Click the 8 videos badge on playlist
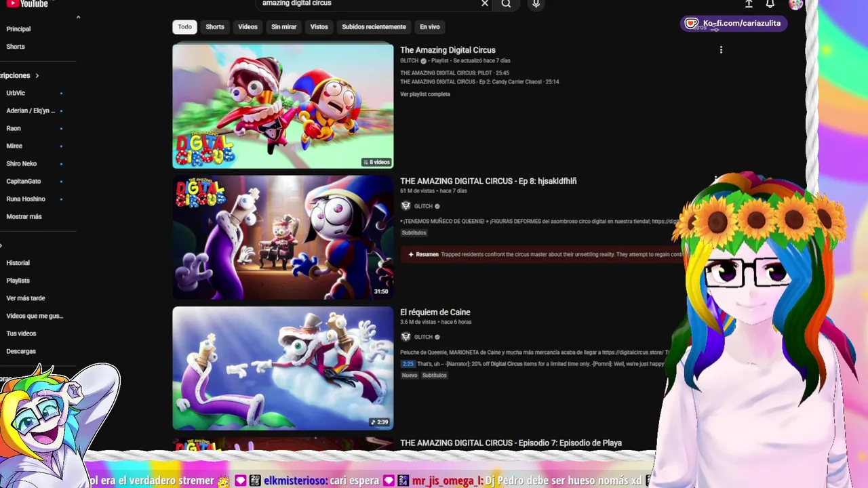Image resolution: width=868 pixels, height=488 pixels. coord(376,162)
